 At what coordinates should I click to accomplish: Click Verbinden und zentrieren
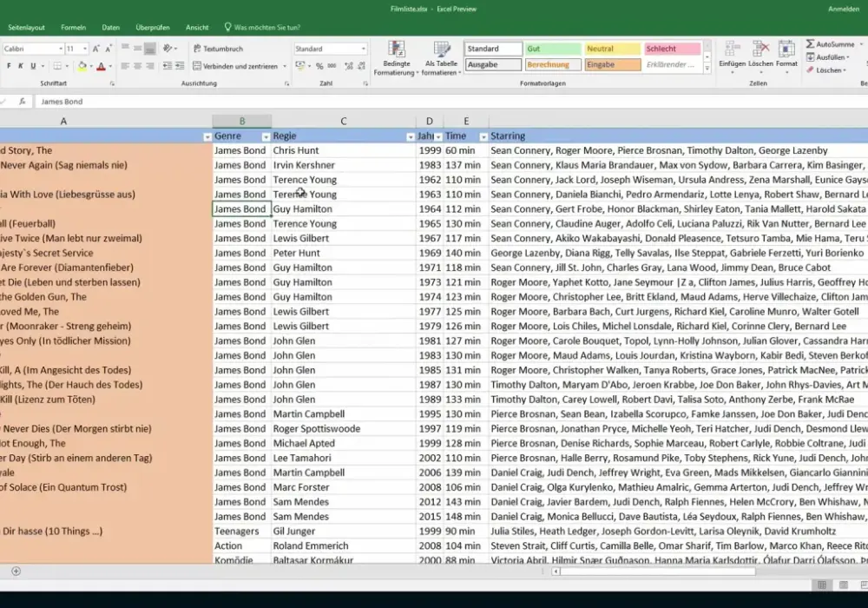(x=235, y=66)
